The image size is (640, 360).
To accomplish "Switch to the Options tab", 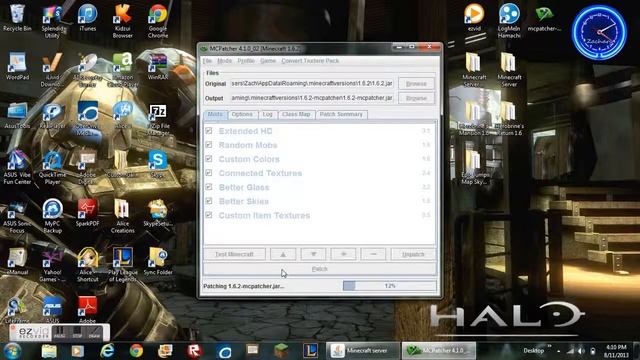I will pyautogui.click(x=242, y=114).
